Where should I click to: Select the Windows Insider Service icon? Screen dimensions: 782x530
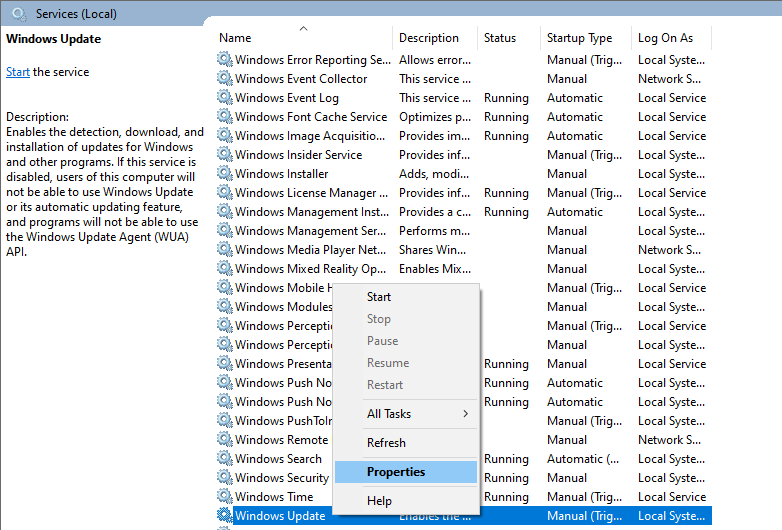[225, 154]
